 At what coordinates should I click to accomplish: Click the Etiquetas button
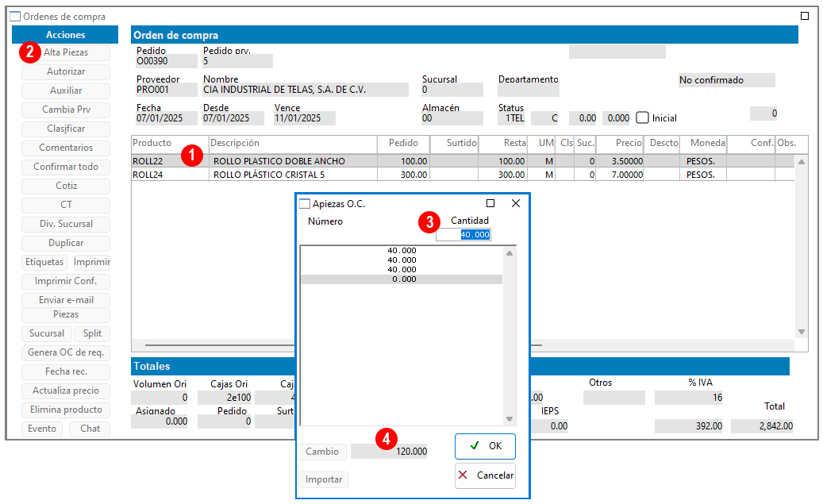[44, 262]
